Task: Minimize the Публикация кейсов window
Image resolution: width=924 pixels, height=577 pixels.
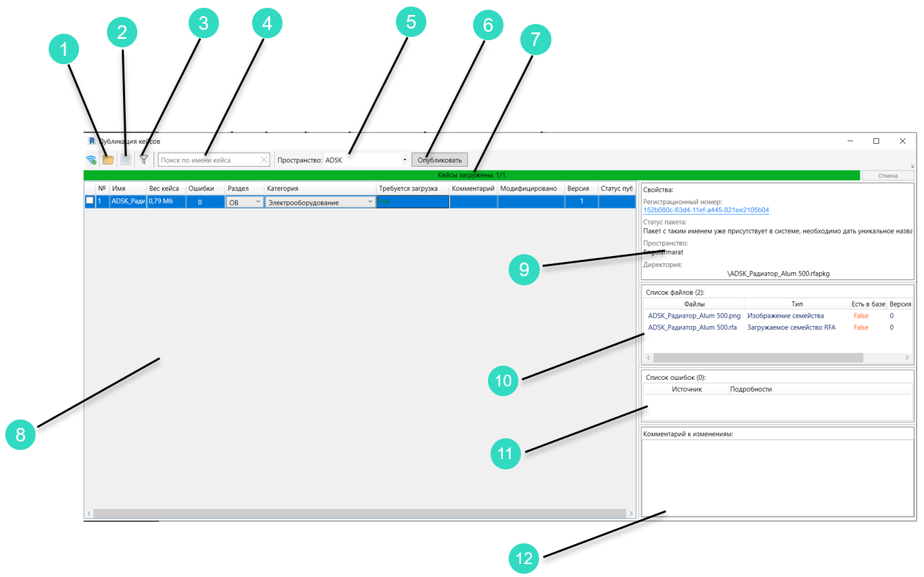Action: (850, 141)
